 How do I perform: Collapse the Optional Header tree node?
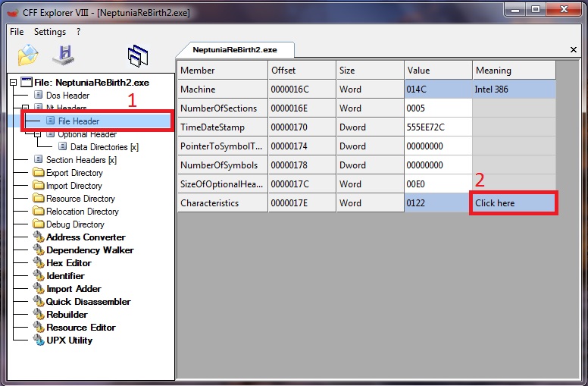click(x=37, y=133)
